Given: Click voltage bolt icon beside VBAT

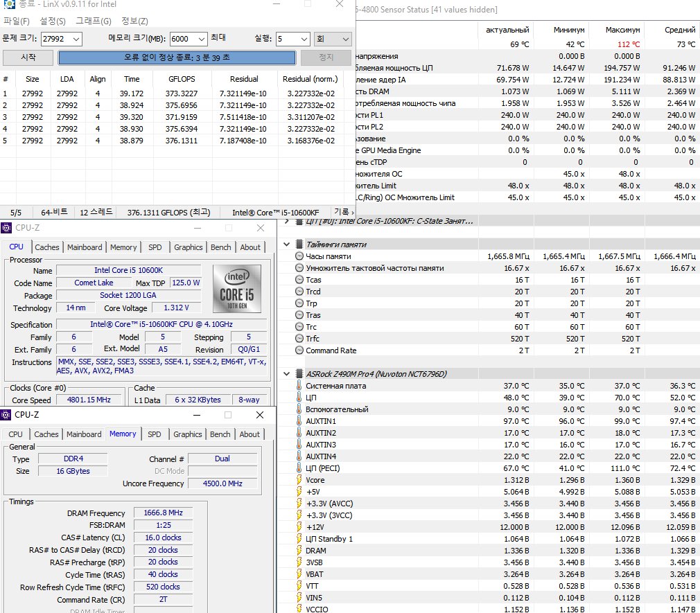Looking at the screenshot, I should click(299, 574).
